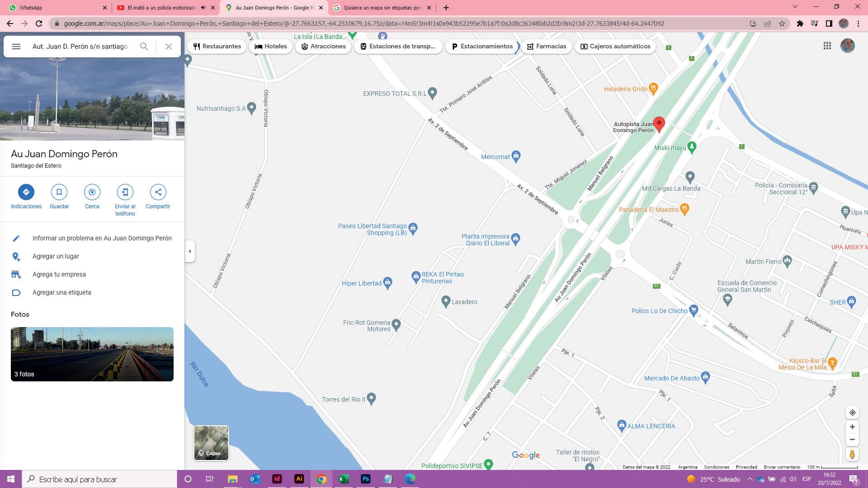
Task: Open Excel from the taskbar
Action: coord(344,479)
